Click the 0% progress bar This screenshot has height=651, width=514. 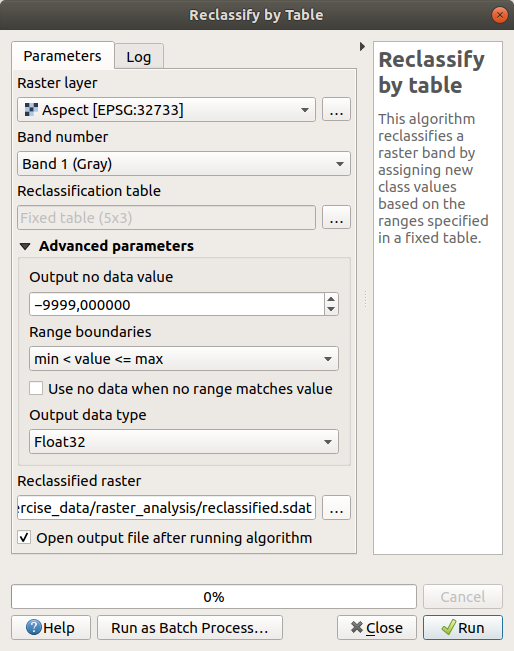tap(214, 597)
